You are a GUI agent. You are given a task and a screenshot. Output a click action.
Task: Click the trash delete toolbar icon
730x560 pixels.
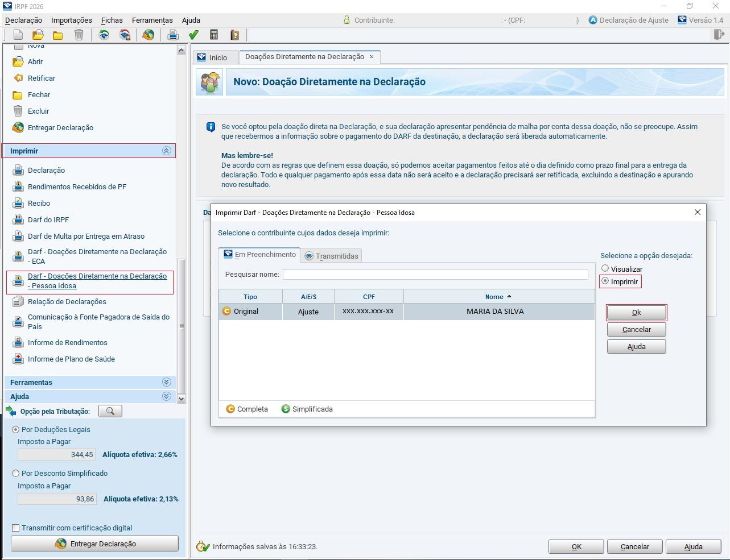click(79, 35)
